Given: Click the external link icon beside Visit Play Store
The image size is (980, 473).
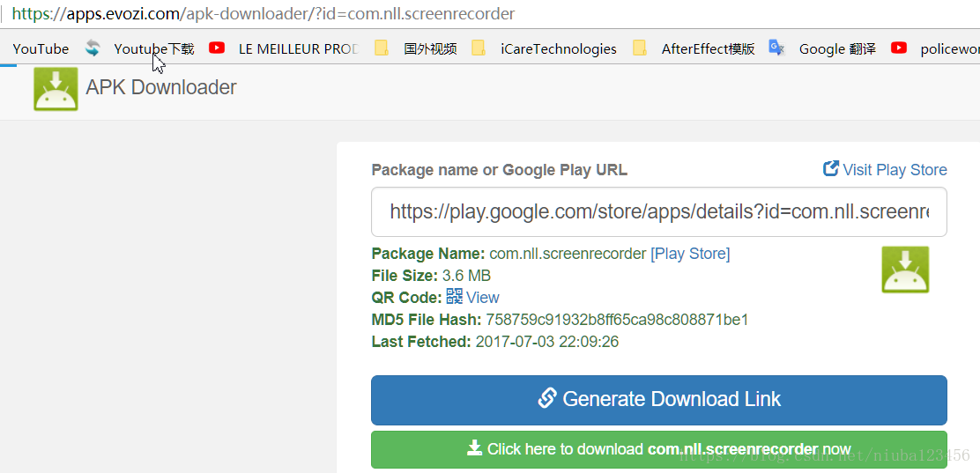Looking at the screenshot, I should (831, 169).
